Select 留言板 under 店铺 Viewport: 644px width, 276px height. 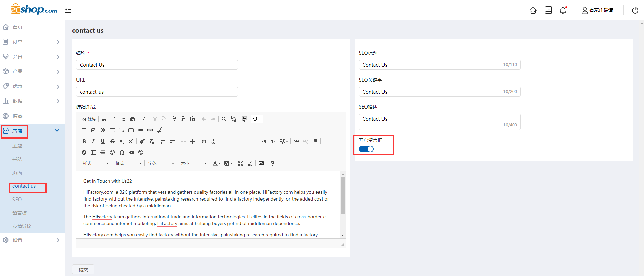(20, 213)
